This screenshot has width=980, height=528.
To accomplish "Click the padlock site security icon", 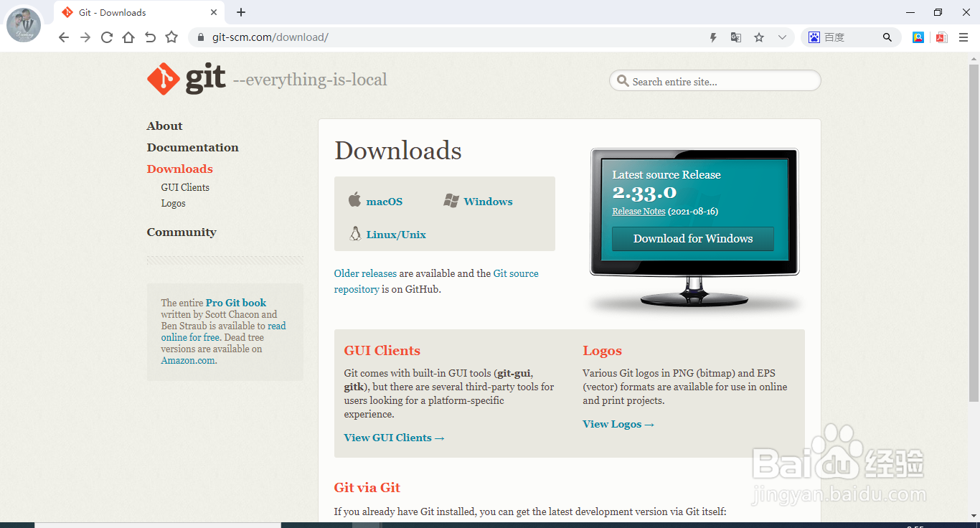I will pos(202,37).
